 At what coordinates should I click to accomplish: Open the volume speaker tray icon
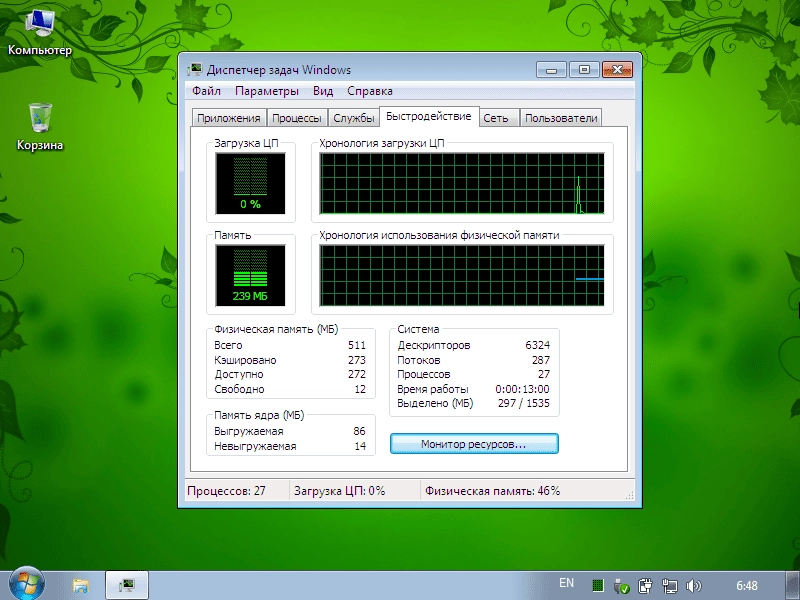click(x=693, y=586)
